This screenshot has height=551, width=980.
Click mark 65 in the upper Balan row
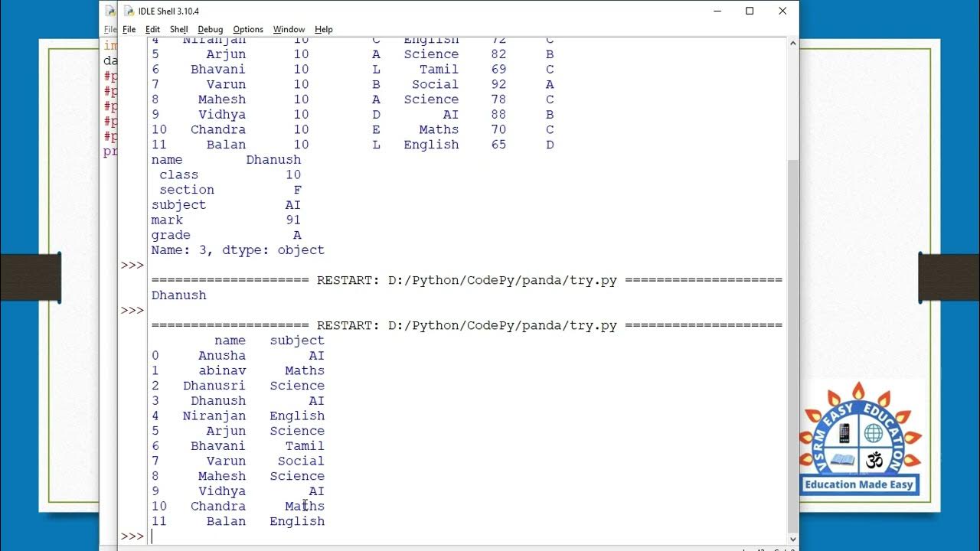coord(498,145)
